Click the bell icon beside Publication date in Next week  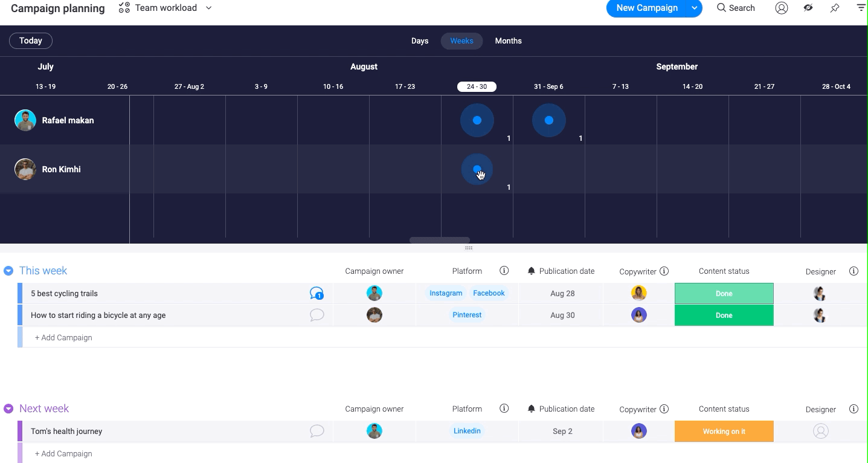pyautogui.click(x=532, y=409)
